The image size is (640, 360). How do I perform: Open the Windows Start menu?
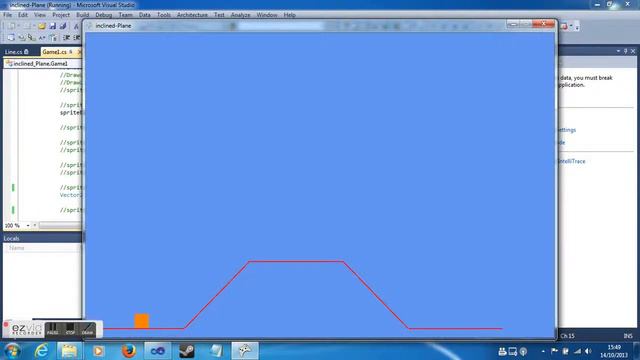(x=12, y=351)
